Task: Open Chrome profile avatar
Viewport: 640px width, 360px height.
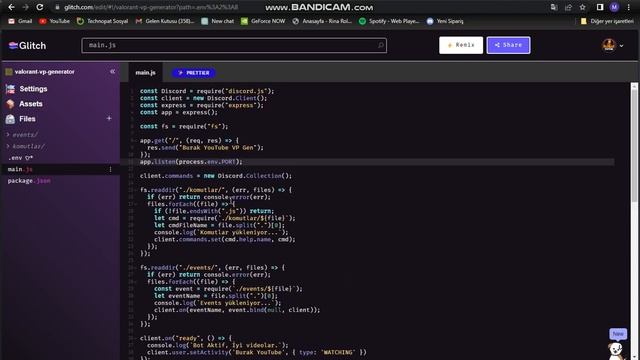Action: point(614,7)
